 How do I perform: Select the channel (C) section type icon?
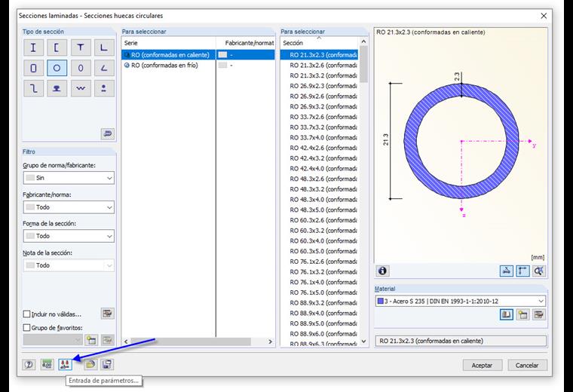coord(57,47)
